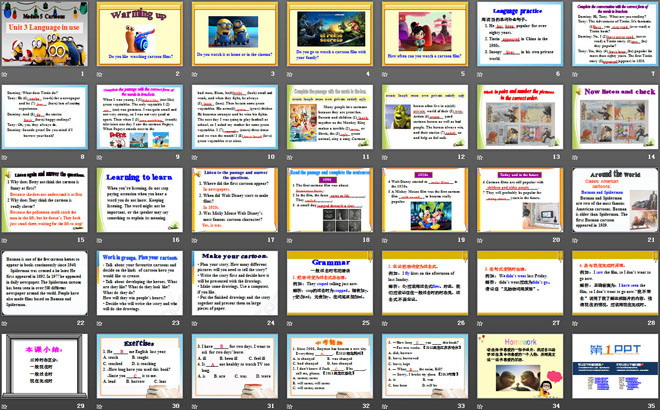
Task: Click the animation star icon under slide 1
Action: (5, 75)
